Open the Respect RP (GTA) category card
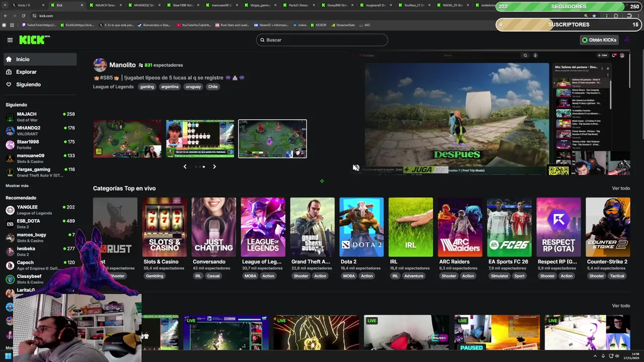Screen dimensions: 644x362 pyautogui.click(x=558, y=227)
